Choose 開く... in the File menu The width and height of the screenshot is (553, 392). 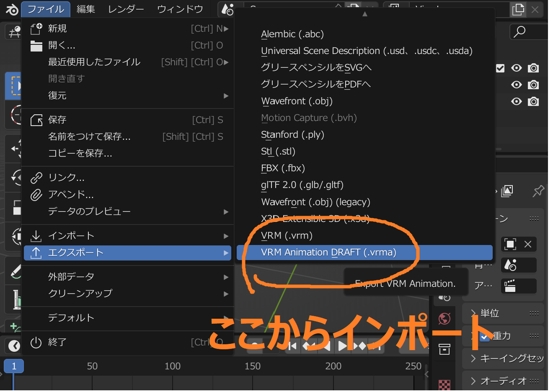pyautogui.click(x=128, y=45)
